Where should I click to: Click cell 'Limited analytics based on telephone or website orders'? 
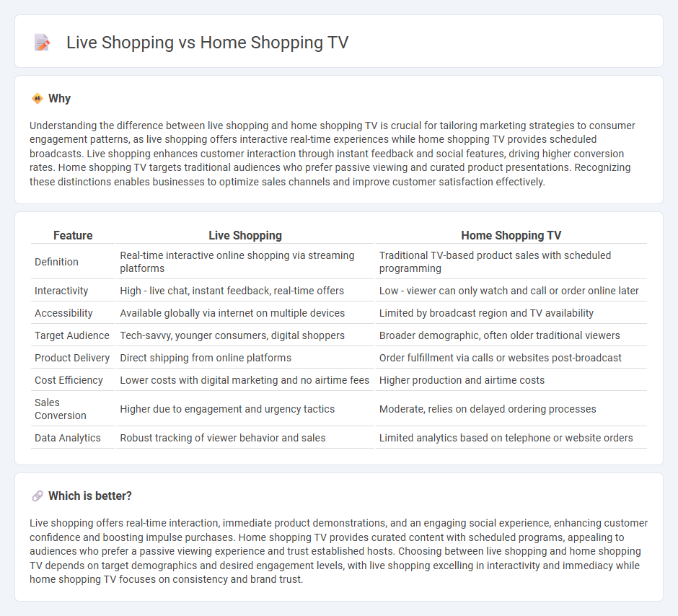coord(511,439)
